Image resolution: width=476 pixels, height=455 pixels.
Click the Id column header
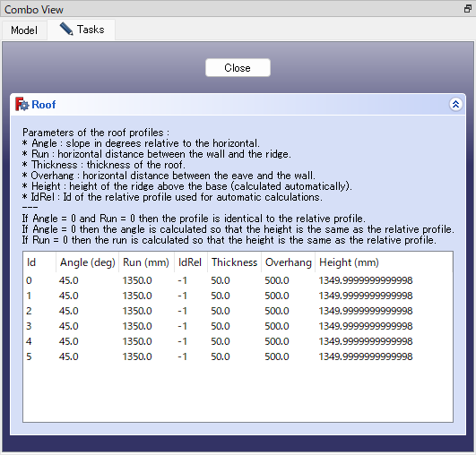tap(39, 262)
